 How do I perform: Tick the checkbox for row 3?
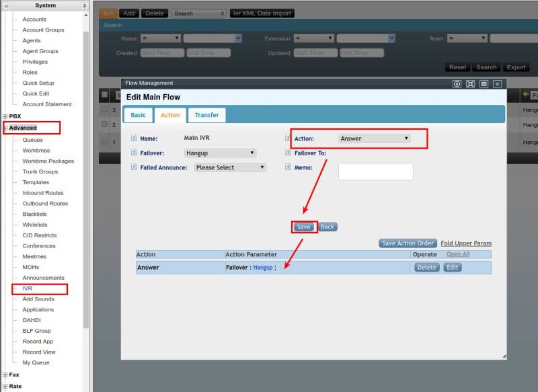point(104,109)
